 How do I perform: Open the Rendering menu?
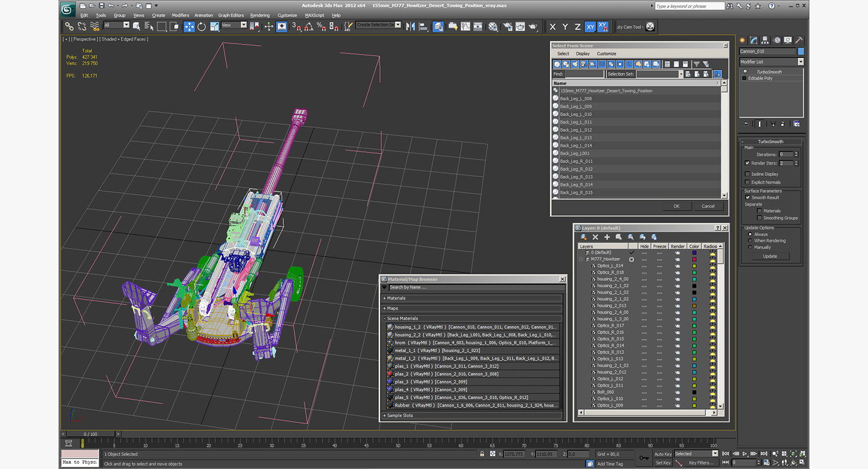coord(260,15)
